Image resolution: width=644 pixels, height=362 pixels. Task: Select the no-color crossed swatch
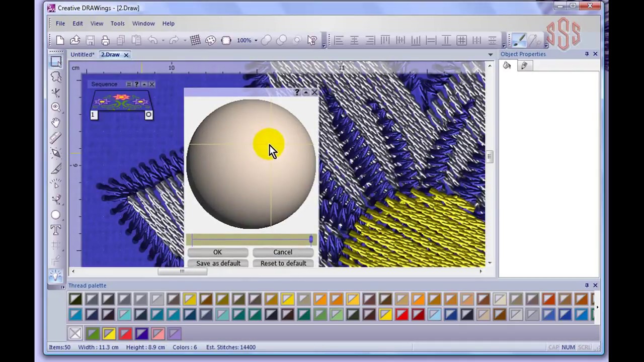pyautogui.click(x=75, y=333)
